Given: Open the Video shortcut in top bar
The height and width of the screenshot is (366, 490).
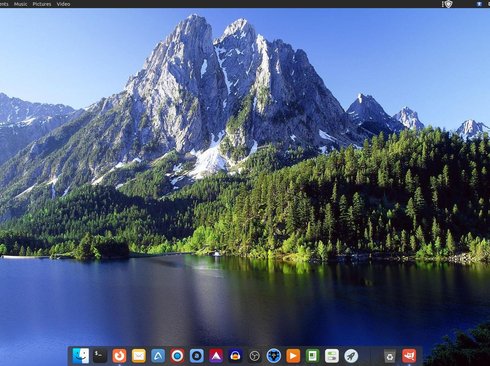Looking at the screenshot, I should pyautogui.click(x=63, y=4).
